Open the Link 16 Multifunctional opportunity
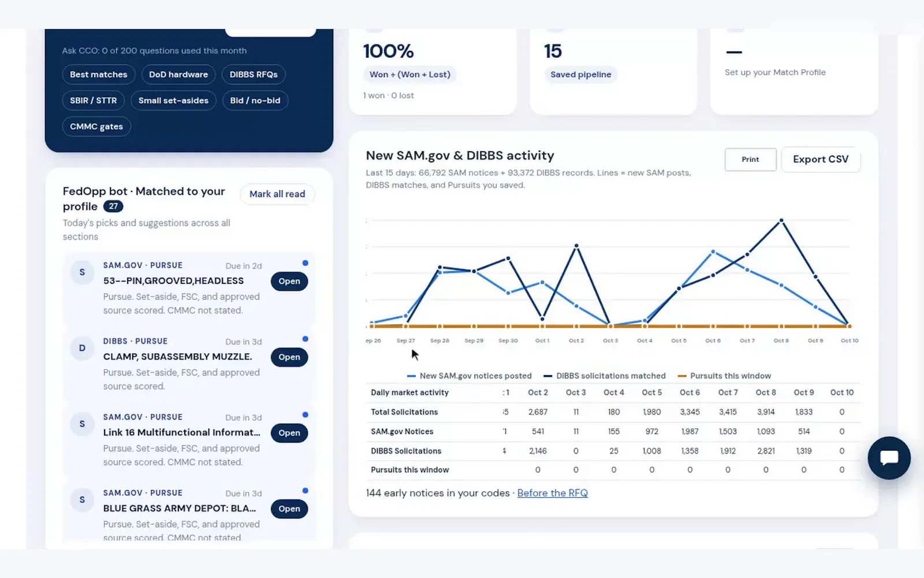This screenshot has width=924, height=578. click(x=289, y=433)
